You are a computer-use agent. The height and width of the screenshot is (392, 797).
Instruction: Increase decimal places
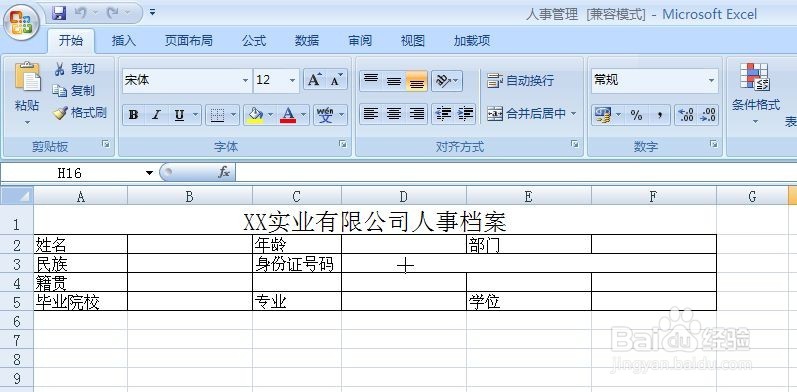686,115
